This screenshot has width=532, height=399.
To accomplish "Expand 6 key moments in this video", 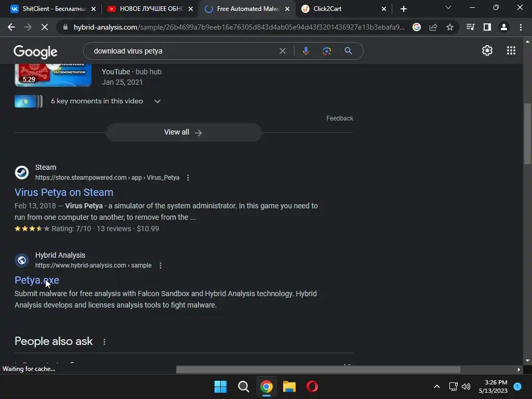I will pos(157,101).
